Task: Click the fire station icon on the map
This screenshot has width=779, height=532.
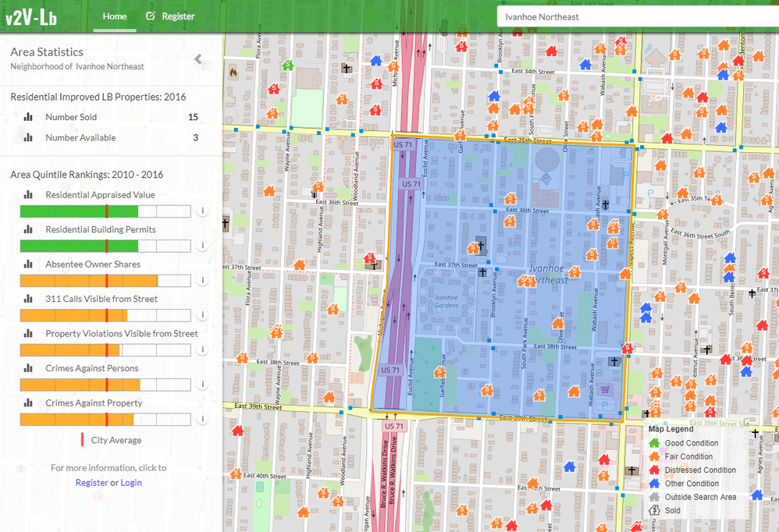Action: pos(233,73)
